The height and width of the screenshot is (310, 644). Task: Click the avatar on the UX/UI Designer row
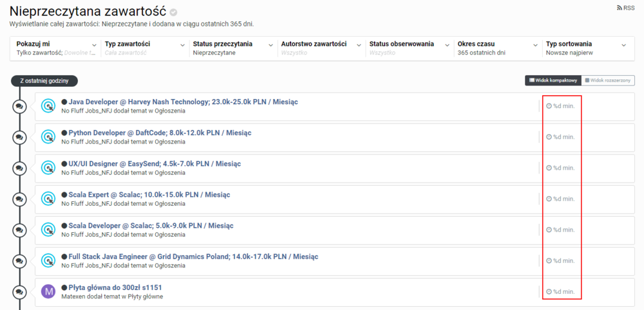click(x=48, y=168)
